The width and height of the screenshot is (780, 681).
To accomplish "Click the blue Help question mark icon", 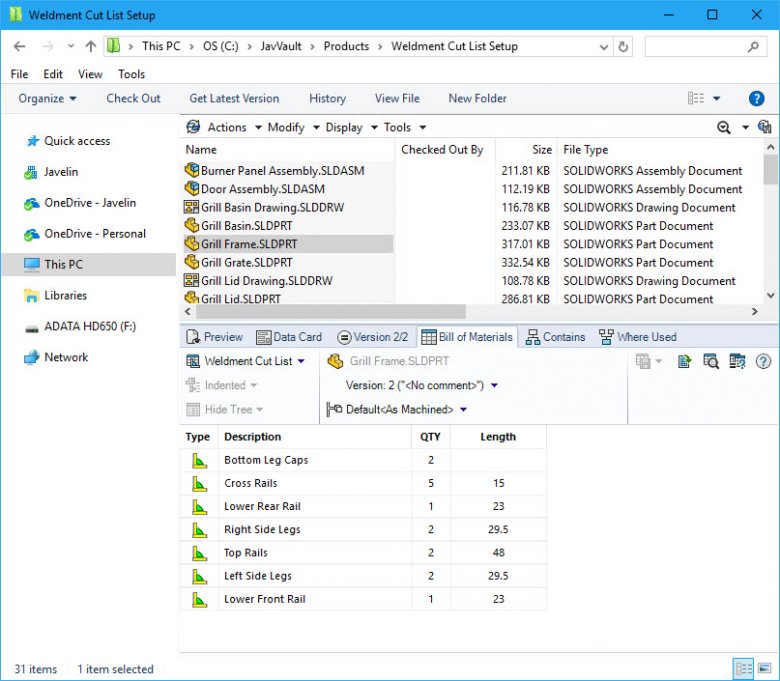I will tap(756, 98).
